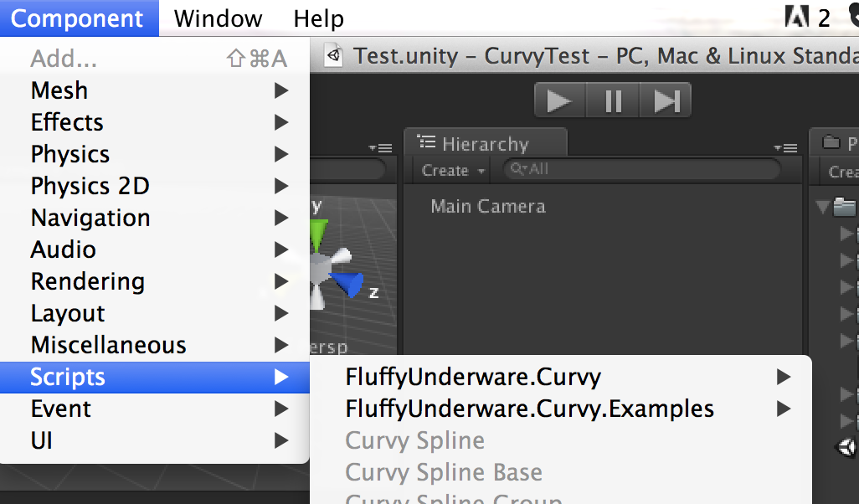
Task: Click the Unity document icon in the title bar
Action: point(333,55)
